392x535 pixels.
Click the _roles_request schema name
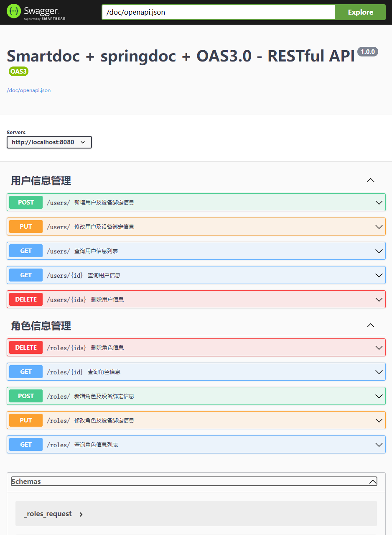point(48,514)
